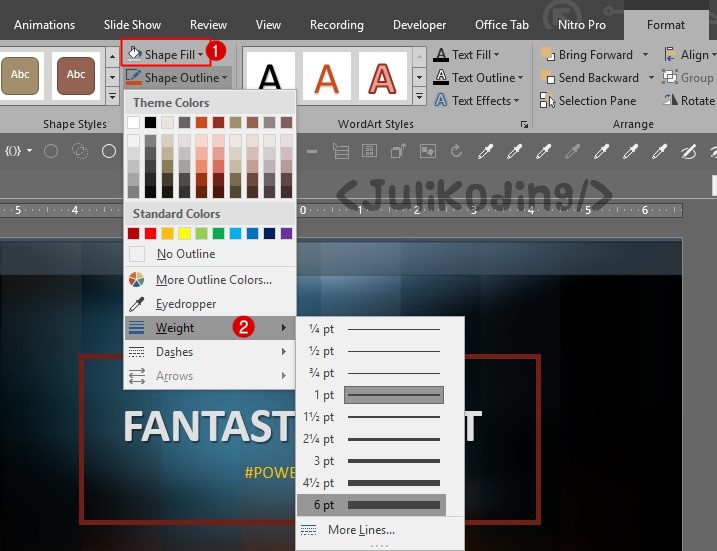The image size is (717, 551).
Task: Open the Recording tab
Action: click(337, 25)
